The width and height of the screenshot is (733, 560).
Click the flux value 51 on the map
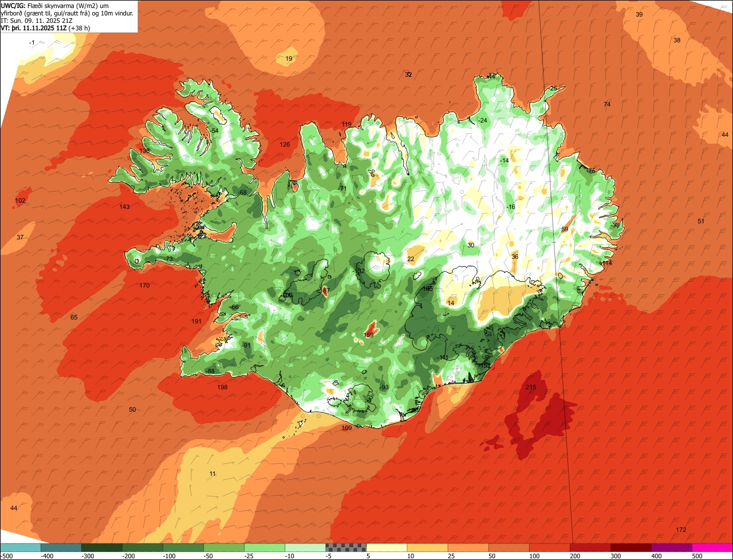coord(701,221)
